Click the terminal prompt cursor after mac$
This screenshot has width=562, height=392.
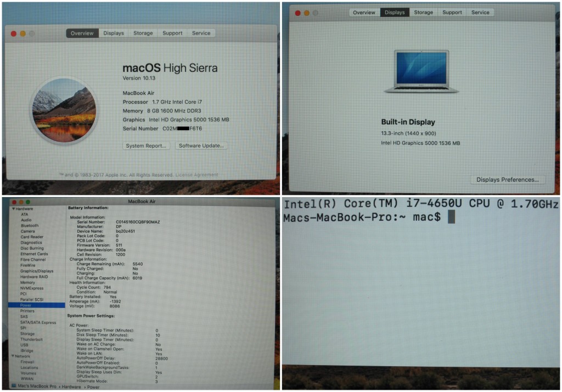(452, 217)
